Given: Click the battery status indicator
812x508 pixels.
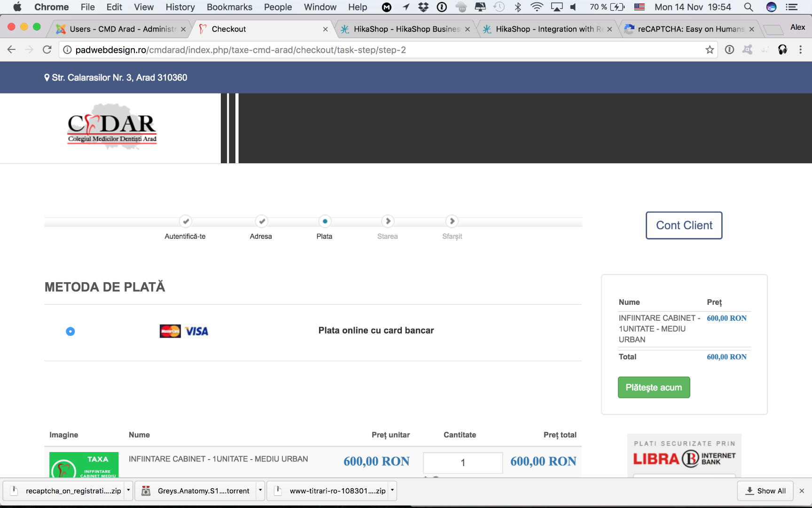Looking at the screenshot, I should (x=607, y=7).
